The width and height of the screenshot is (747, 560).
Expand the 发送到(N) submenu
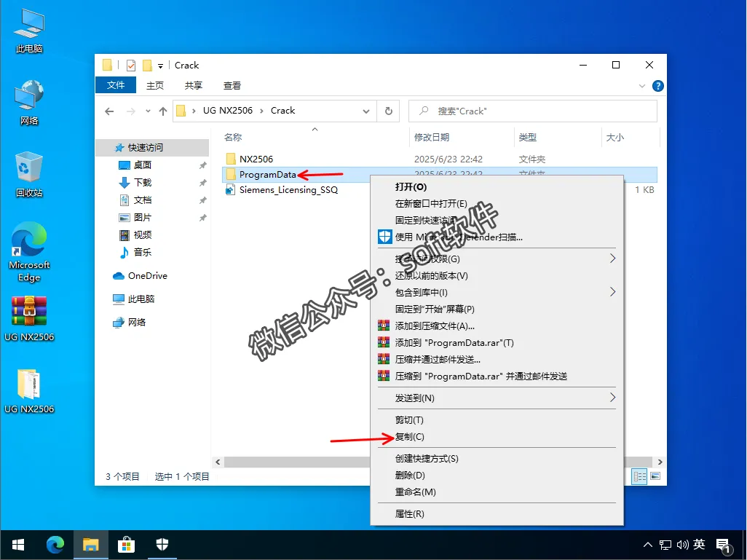[x=497, y=398]
